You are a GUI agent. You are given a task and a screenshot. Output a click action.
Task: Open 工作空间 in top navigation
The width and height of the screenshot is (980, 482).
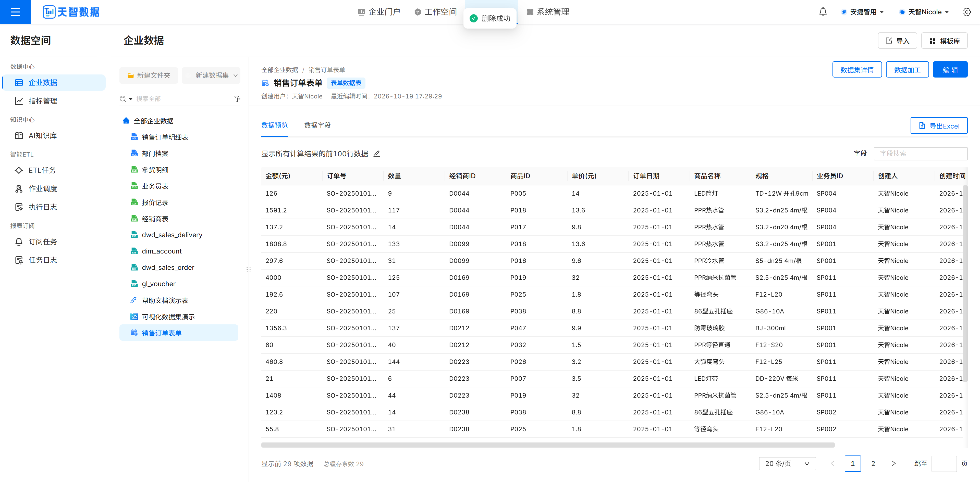[x=435, y=12]
